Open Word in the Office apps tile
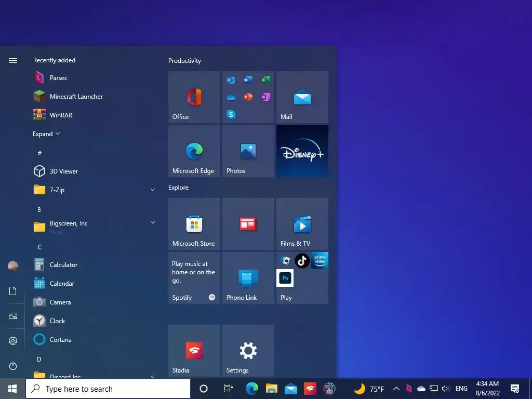Screen dimensions: 532x399 (x=248, y=79)
